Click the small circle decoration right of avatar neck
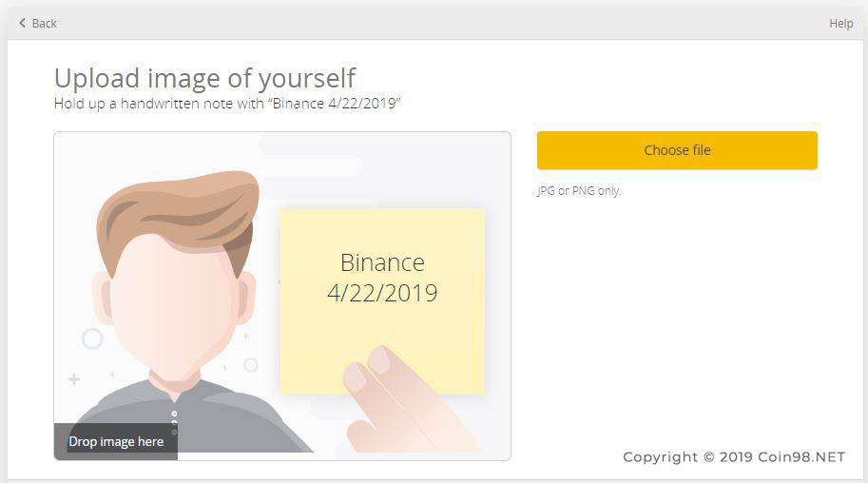The image size is (868, 483). 251,365
